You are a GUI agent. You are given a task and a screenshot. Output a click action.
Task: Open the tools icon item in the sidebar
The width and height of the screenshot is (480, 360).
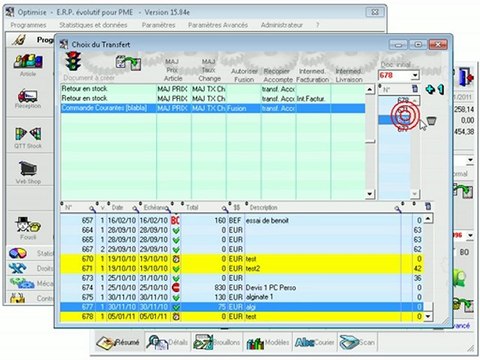click(x=17, y=268)
